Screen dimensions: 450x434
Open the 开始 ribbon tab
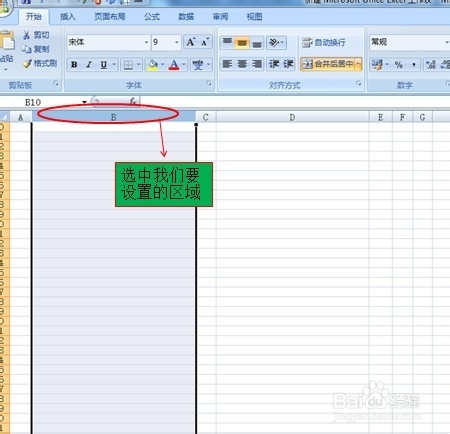click(x=34, y=17)
